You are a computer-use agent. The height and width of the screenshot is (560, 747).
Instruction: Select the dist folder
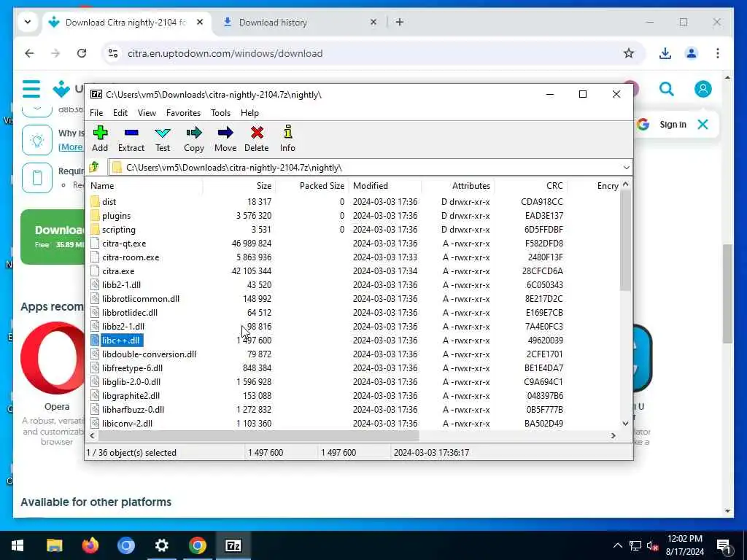[x=109, y=202]
